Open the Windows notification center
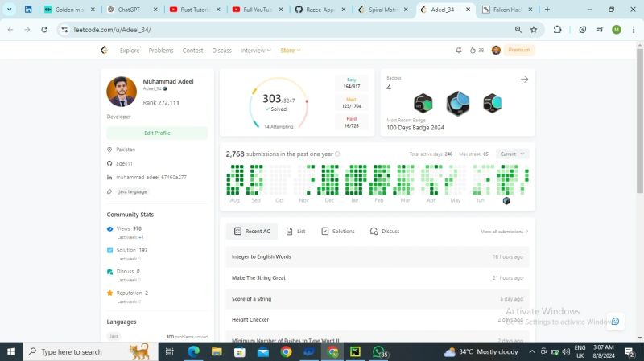 [x=630, y=351]
